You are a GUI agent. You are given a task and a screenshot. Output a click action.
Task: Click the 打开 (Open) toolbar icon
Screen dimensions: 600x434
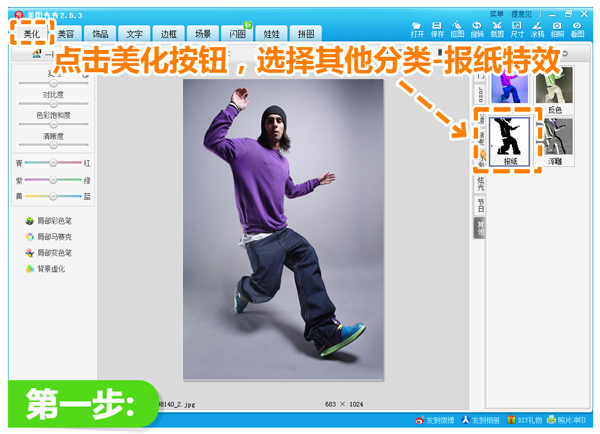coord(417,29)
